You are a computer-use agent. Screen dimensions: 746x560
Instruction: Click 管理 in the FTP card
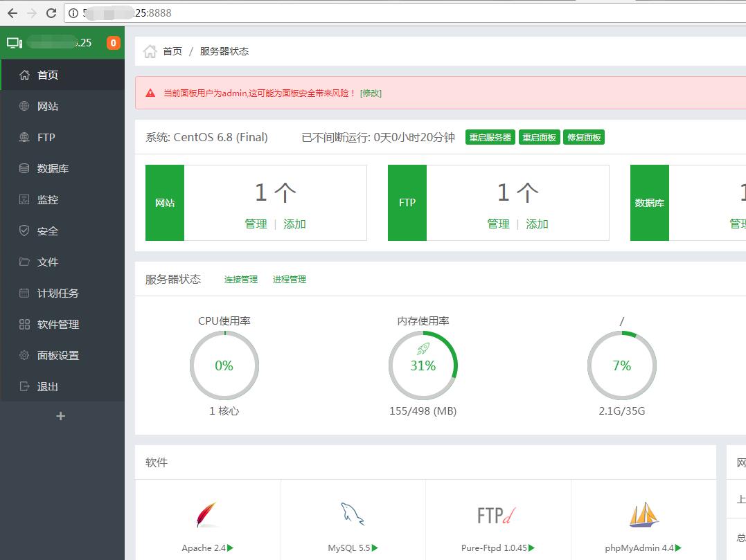click(x=498, y=224)
